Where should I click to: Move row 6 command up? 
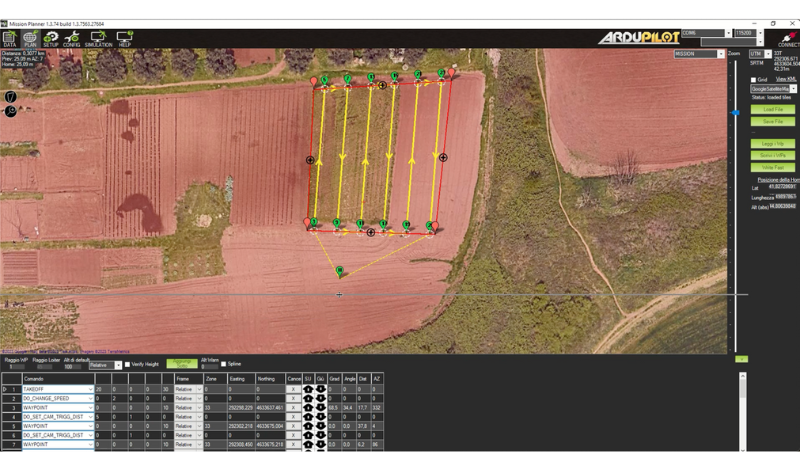(x=308, y=435)
